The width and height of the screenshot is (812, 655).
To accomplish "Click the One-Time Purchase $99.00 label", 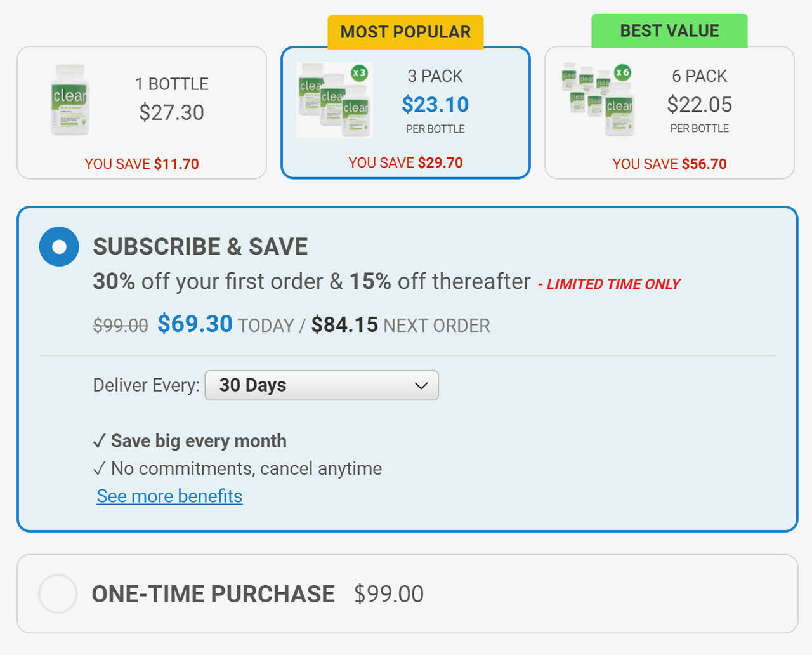I will (x=258, y=594).
